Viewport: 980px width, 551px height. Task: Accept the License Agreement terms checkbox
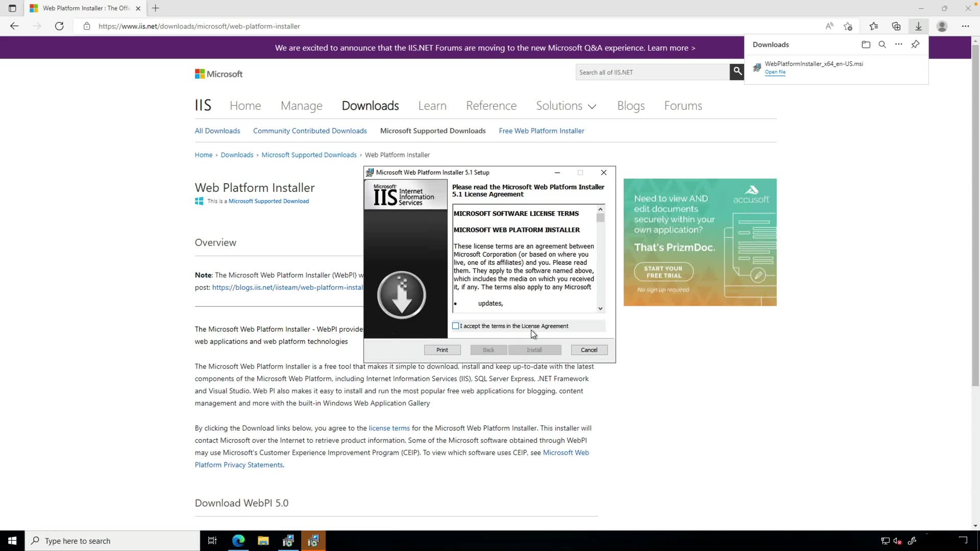click(456, 326)
